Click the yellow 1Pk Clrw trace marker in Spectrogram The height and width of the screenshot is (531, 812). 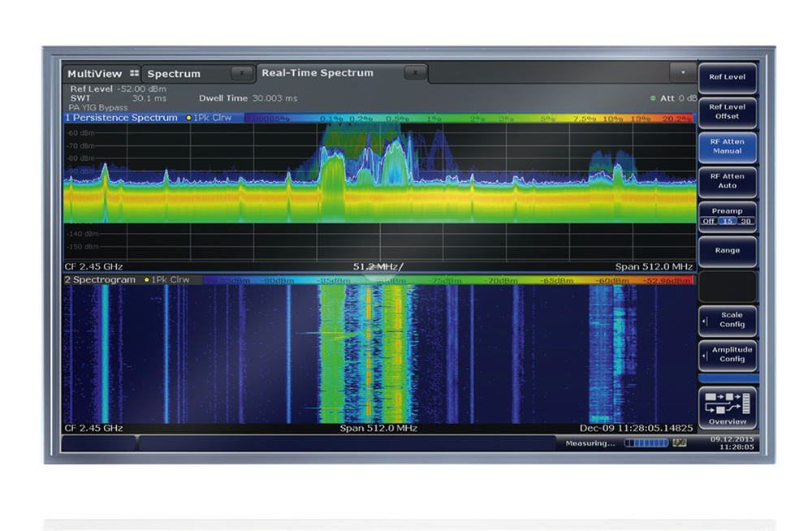coord(147,280)
